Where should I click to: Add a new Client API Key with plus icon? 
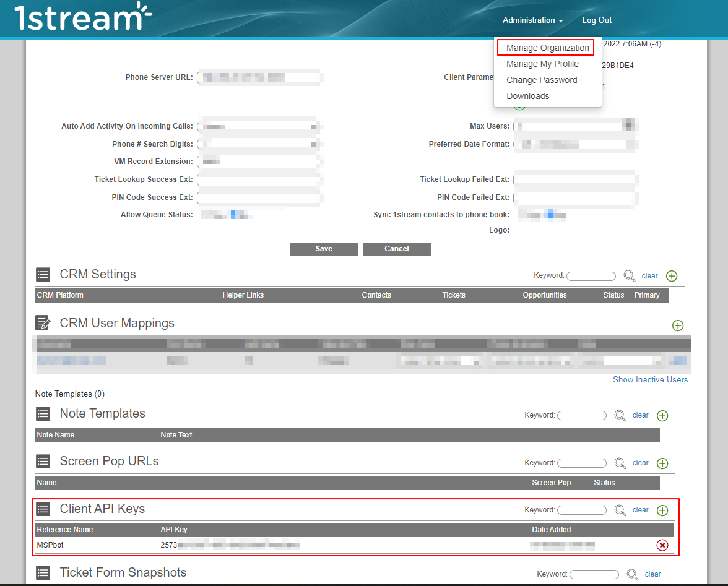coord(662,510)
